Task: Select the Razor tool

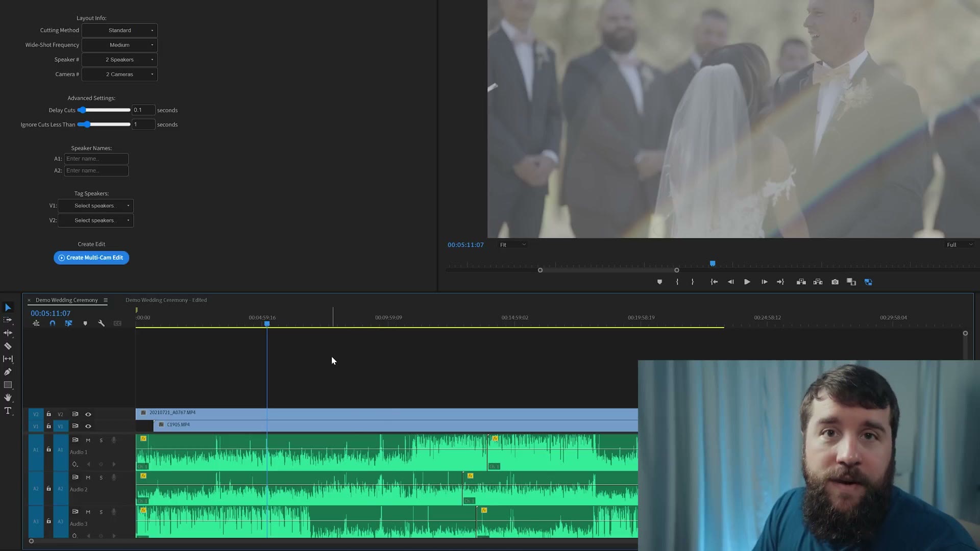Action: pos(8,346)
